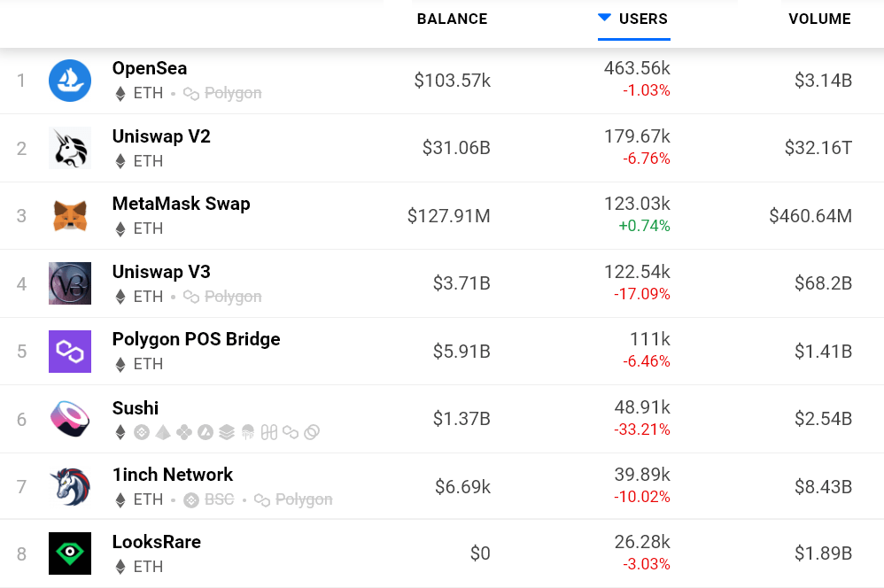This screenshot has width=884, height=588.
Task: Select the Sushi roll logo icon
Action: pyautogui.click(x=70, y=419)
